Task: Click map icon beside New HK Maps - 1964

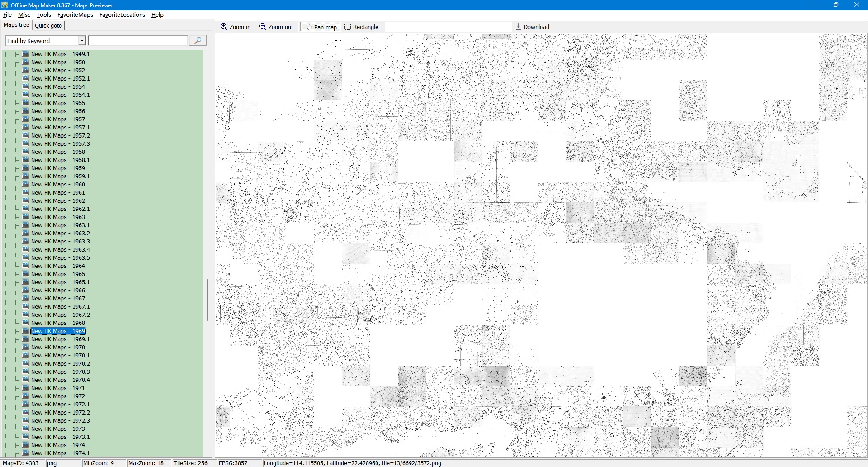Action: pyautogui.click(x=25, y=266)
